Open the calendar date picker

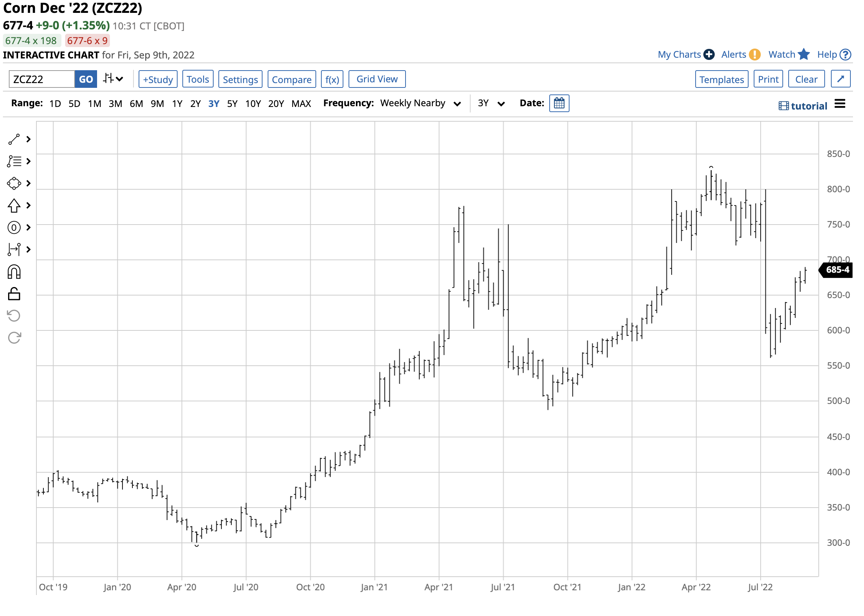click(x=559, y=103)
